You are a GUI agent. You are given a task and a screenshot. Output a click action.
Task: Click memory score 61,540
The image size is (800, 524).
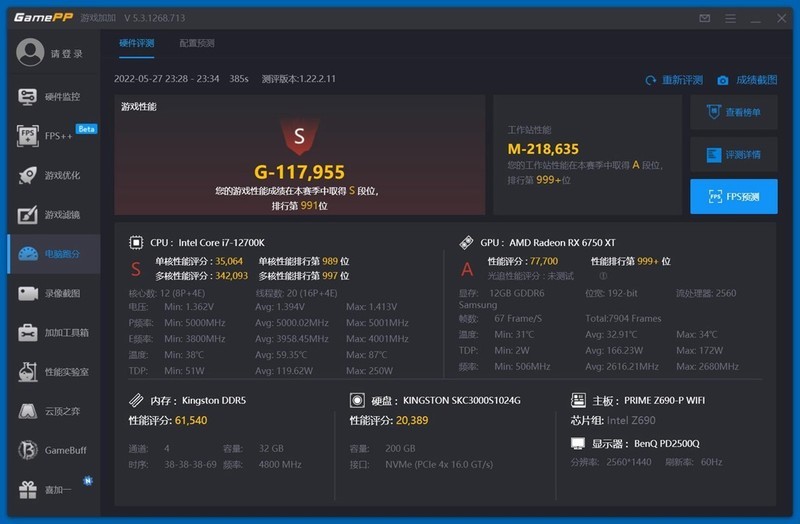click(x=191, y=420)
